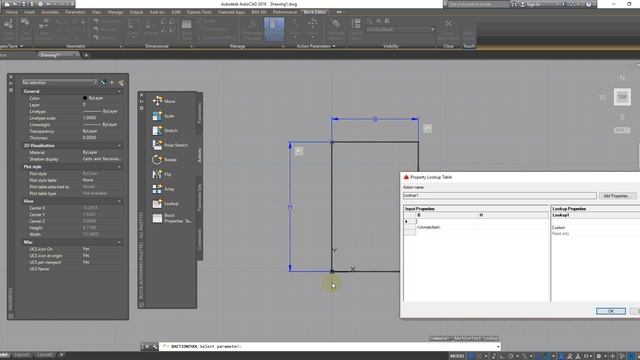Image resolution: width=640 pixels, height=360 pixels.
Task: Click the Add Properties button
Action: point(617,196)
